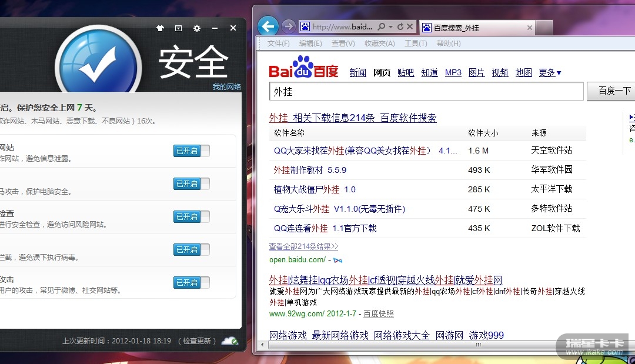Open Baidu 图片 link

coord(476,72)
